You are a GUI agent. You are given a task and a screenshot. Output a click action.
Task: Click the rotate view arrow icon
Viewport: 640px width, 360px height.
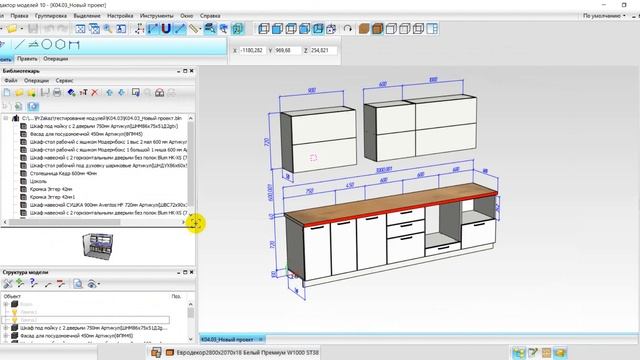coord(347,29)
